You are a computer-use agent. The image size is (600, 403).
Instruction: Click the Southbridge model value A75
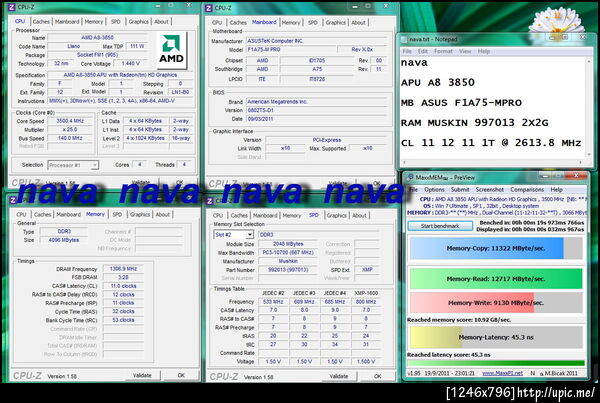[317, 69]
